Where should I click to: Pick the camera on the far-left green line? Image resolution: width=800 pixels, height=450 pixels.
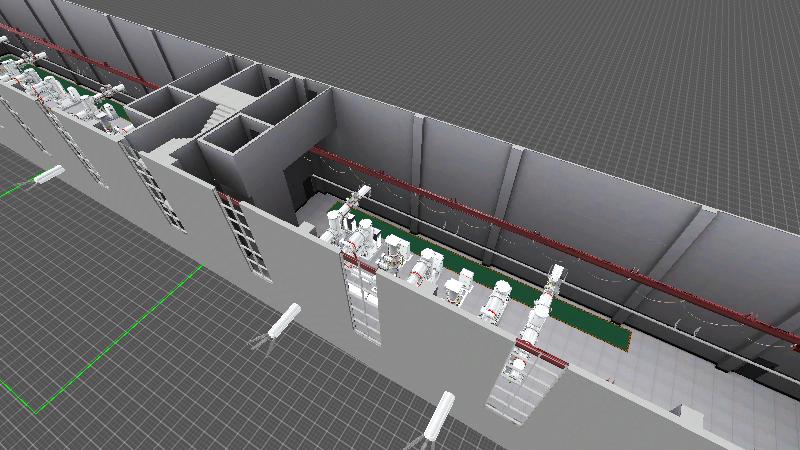coord(48,176)
